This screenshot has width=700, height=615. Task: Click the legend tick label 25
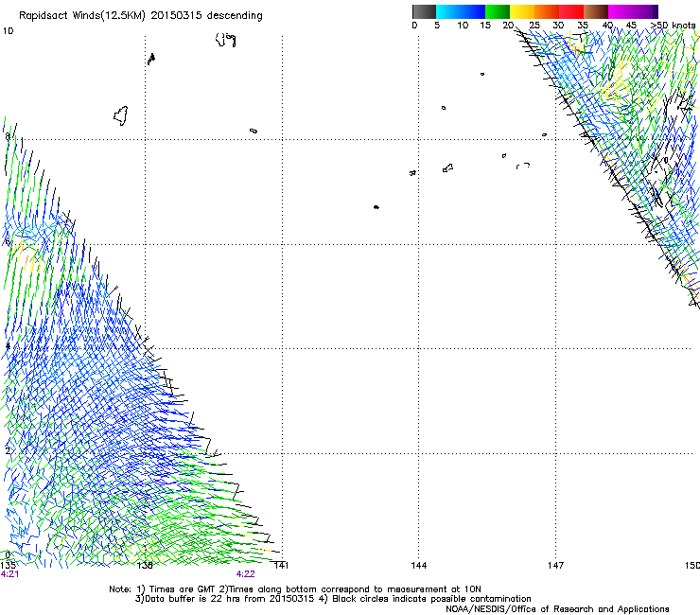[534, 25]
